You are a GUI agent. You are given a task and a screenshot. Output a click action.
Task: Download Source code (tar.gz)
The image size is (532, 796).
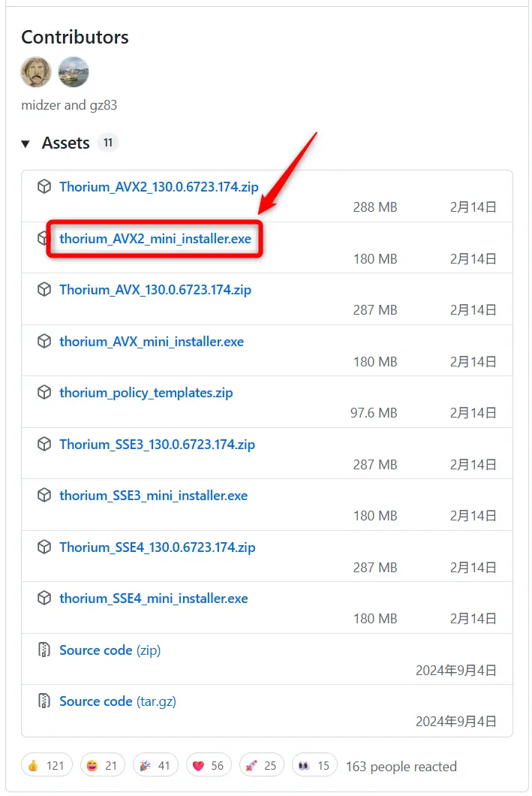(118, 701)
